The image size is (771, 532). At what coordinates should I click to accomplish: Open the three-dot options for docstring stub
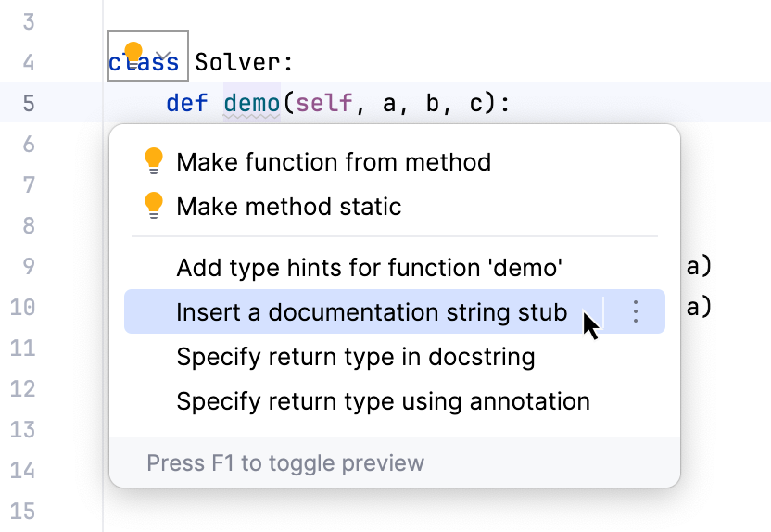tap(635, 312)
